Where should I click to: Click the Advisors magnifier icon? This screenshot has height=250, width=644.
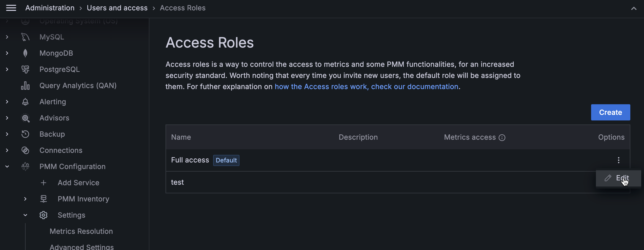[25, 118]
